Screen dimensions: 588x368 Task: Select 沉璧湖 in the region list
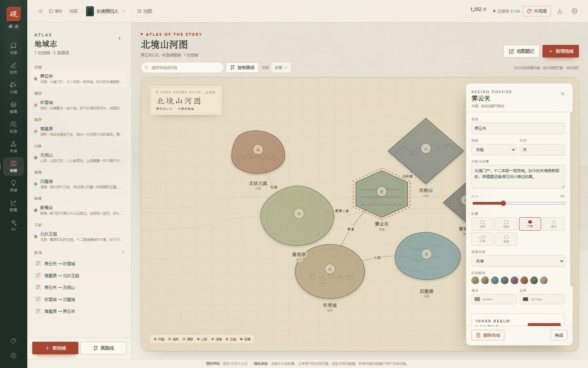tap(79, 184)
